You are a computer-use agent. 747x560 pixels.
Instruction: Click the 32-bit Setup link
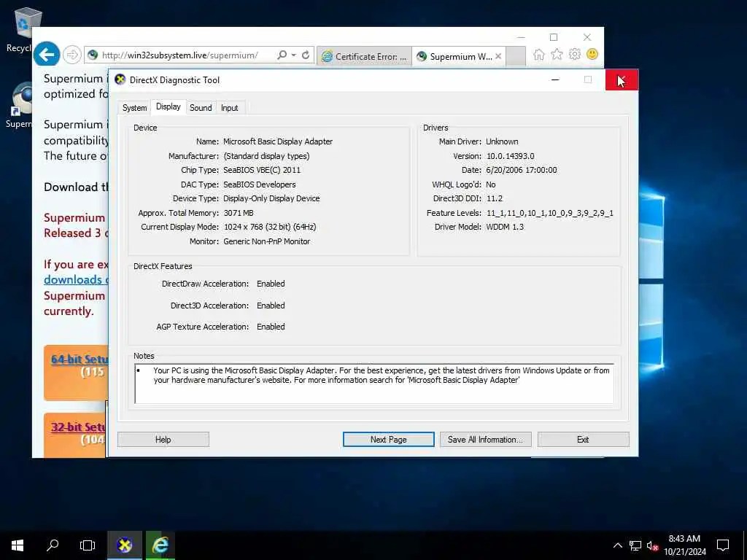coord(80,427)
